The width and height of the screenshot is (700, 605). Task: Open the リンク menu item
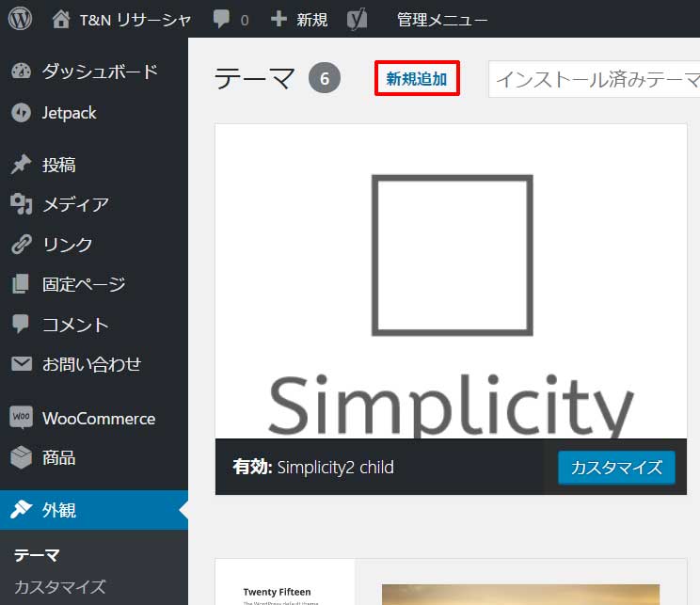coord(68,245)
